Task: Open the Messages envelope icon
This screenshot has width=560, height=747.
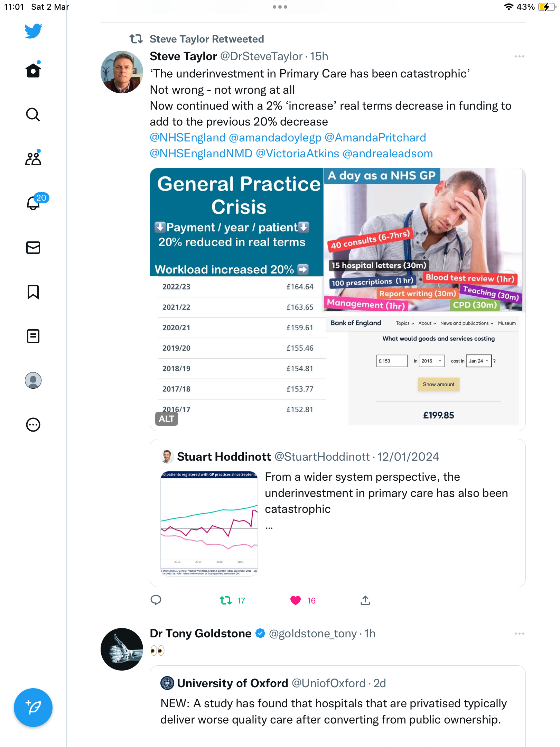Action: [x=33, y=248]
